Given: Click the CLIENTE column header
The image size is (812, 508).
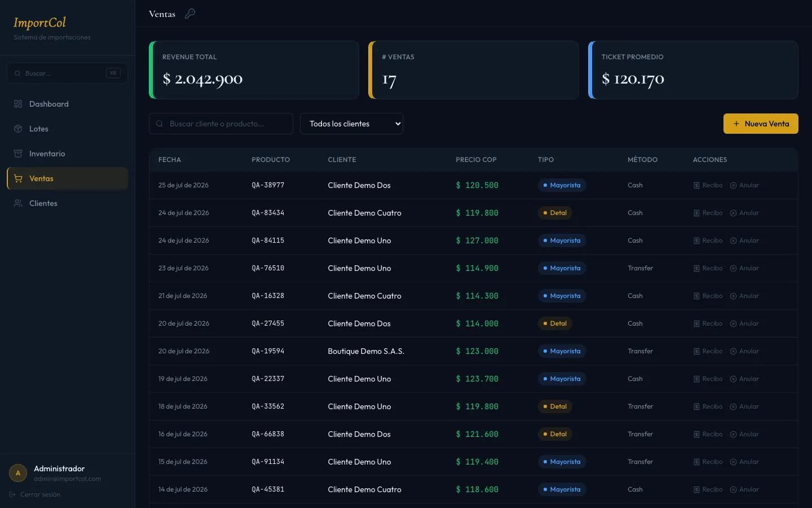Looking at the screenshot, I should pyautogui.click(x=342, y=160).
